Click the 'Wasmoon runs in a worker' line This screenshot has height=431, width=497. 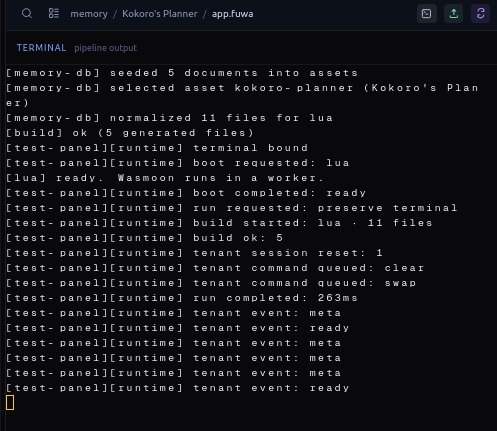[165, 178]
